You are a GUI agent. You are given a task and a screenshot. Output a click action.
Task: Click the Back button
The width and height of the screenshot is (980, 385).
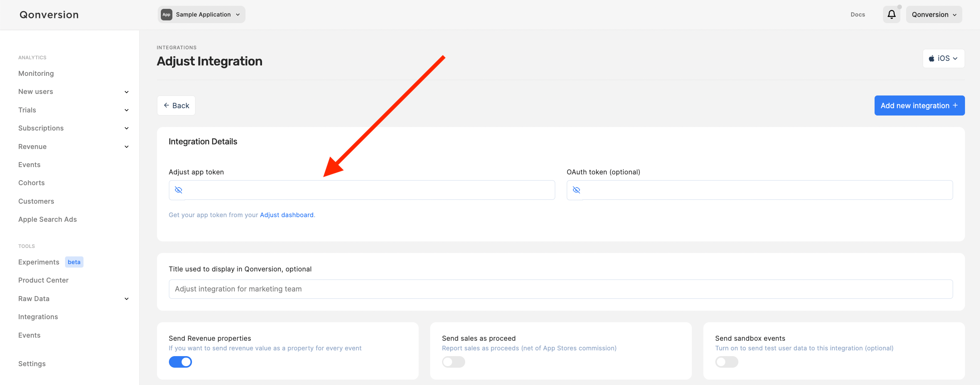click(x=176, y=105)
